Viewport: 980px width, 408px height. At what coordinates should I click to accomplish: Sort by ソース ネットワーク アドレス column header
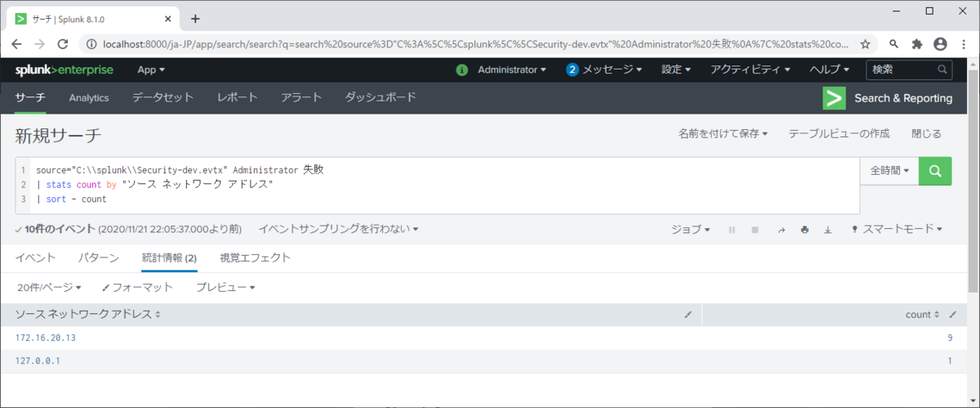coord(88,314)
